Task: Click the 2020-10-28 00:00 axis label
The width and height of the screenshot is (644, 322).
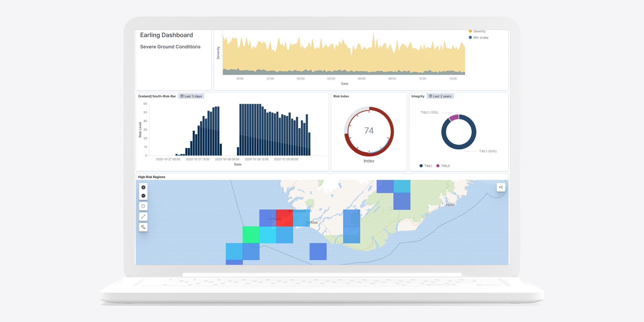Action: coord(227,159)
